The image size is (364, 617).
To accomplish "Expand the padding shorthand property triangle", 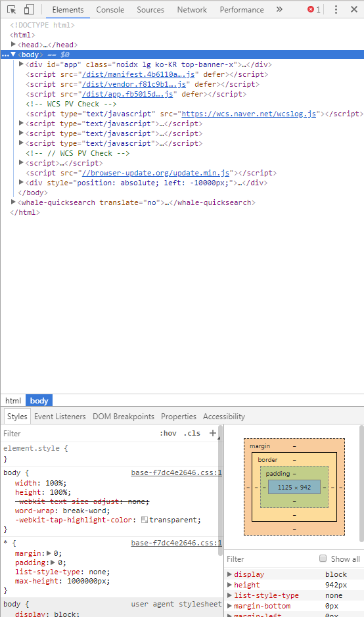I will point(53,562).
